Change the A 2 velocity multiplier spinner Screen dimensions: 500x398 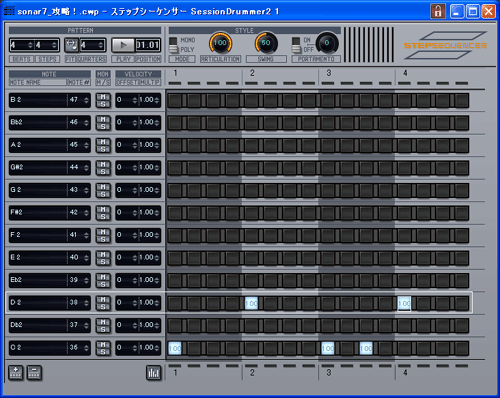(157, 145)
